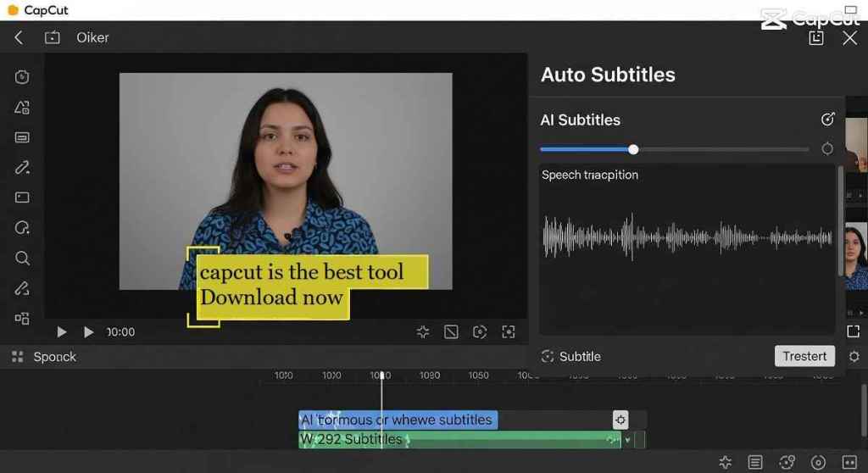The image size is (868, 473).
Task: Open the sticker circle icon in sidebar
Action: 22,228
